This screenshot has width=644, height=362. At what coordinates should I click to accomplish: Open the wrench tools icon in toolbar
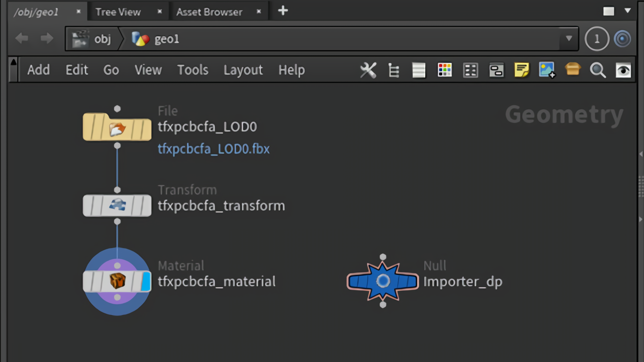[x=368, y=70]
